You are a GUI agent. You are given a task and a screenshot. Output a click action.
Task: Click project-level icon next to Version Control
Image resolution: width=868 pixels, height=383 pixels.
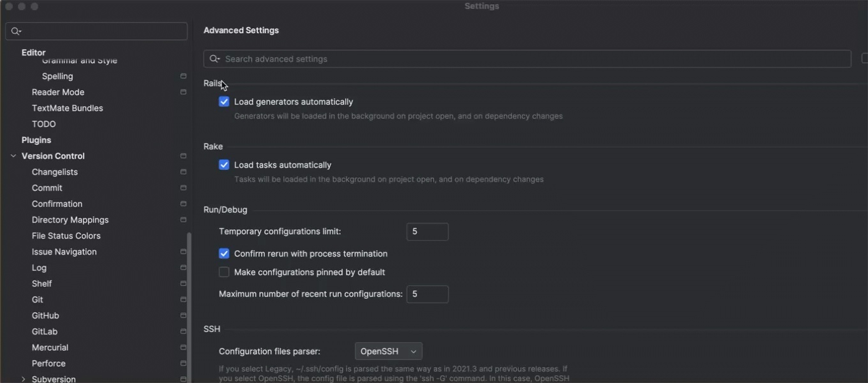[183, 156]
